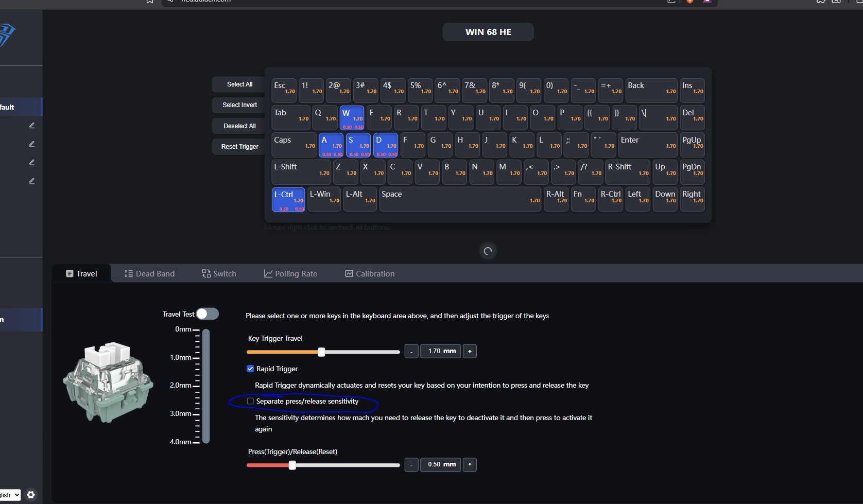Viewport: 863px width, 504px height.
Task: Open the Polling Rate tab
Action: click(x=290, y=273)
